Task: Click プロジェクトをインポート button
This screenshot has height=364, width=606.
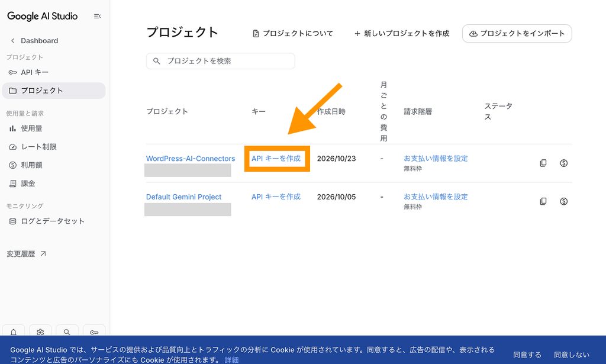Action: [517, 34]
